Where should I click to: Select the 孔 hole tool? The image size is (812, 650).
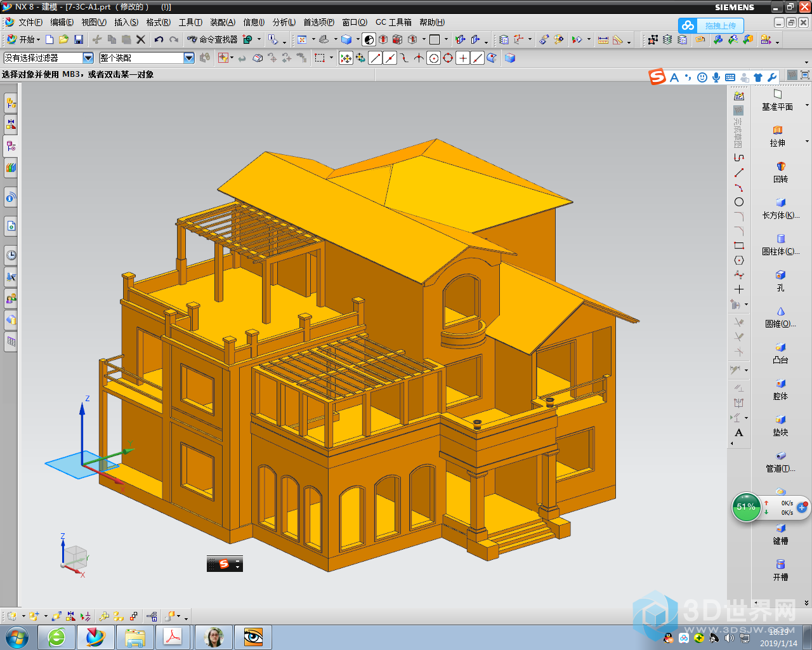click(780, 281)
